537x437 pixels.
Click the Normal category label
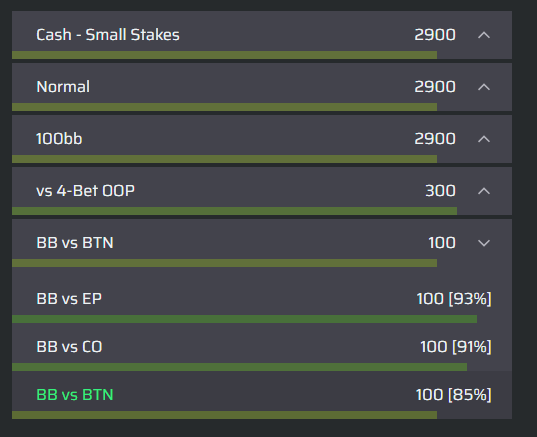click(x=63, y=87)
